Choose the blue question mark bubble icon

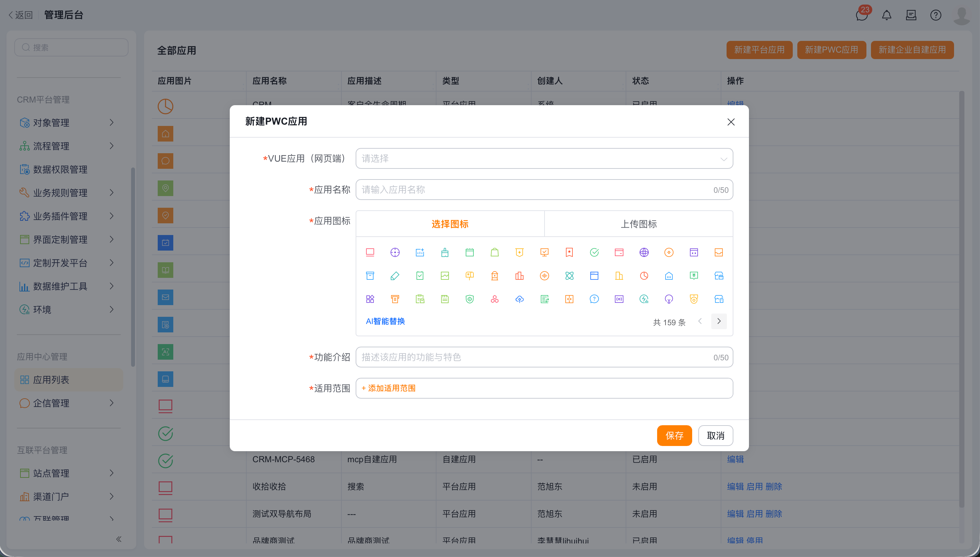594,299
